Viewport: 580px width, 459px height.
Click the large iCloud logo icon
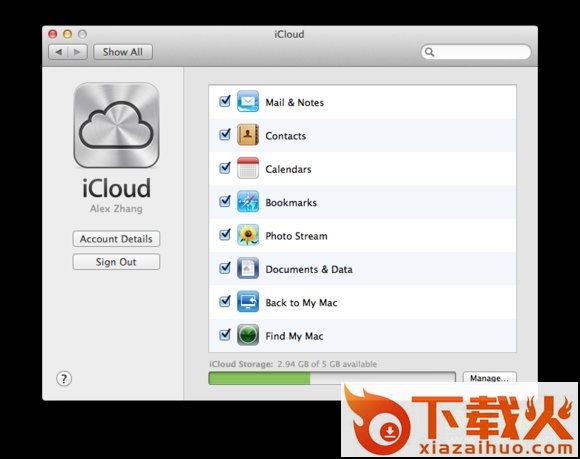click(x=117, y=125)
